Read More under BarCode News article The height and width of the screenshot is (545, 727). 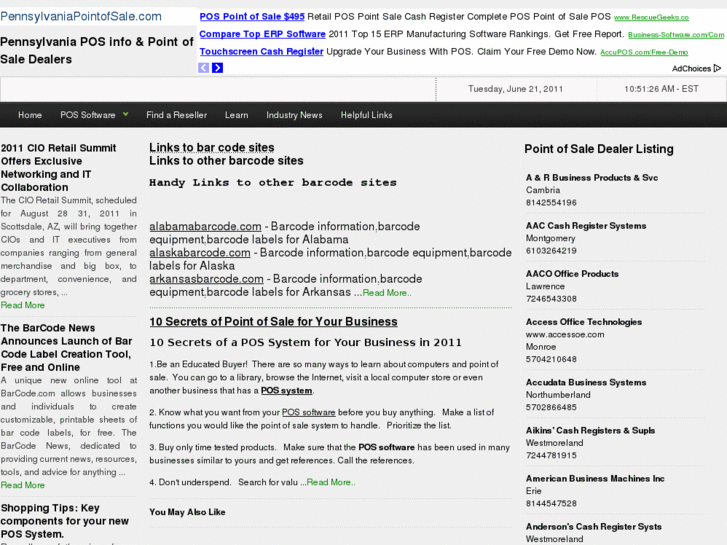click(23, 485)
